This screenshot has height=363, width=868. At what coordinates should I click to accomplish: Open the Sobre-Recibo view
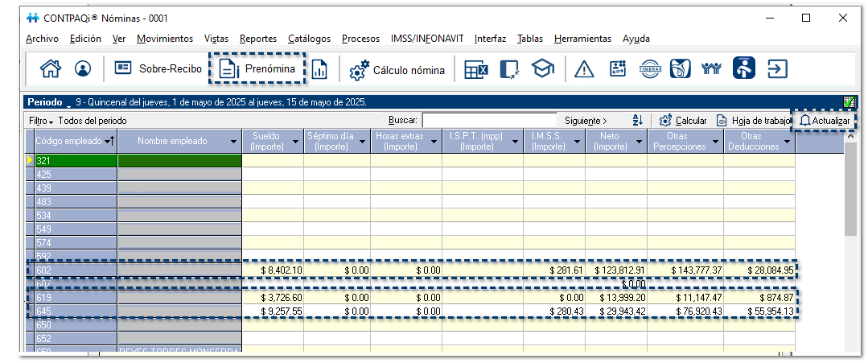pos(158,69)
